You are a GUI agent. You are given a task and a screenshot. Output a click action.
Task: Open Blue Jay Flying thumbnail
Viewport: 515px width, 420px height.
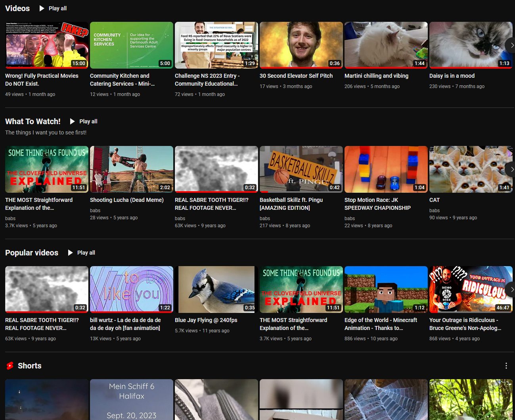tap(216, 290)
